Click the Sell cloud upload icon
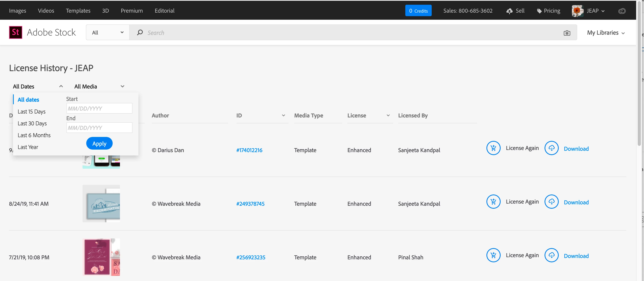Image resolution: width=644 pixels, height=281 pixels. (509, 11)
